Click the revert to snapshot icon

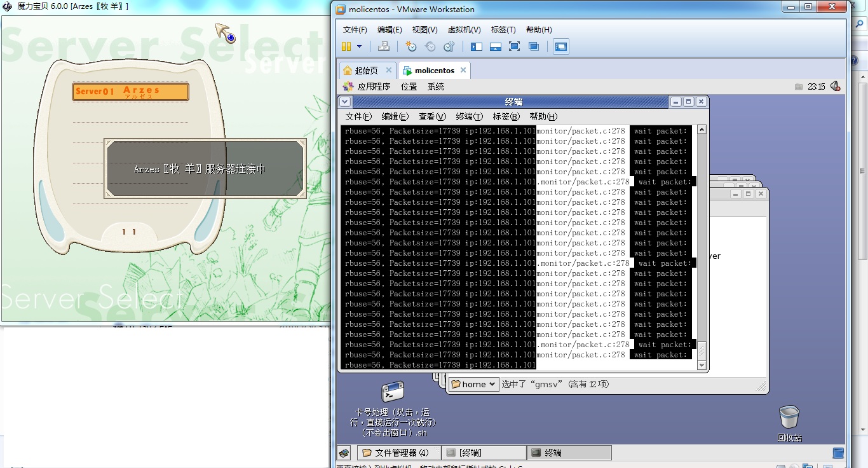pyautogui.click(x=430, y=46)
